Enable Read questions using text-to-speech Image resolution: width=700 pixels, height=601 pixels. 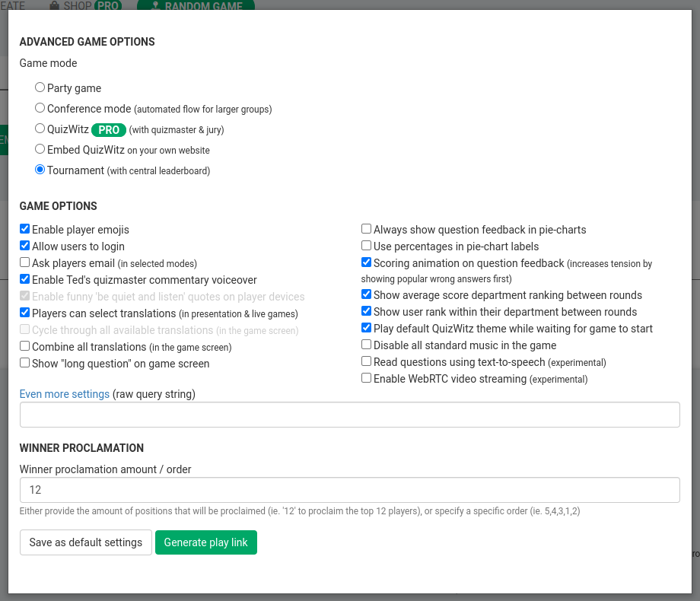click(x=366, y=361)
